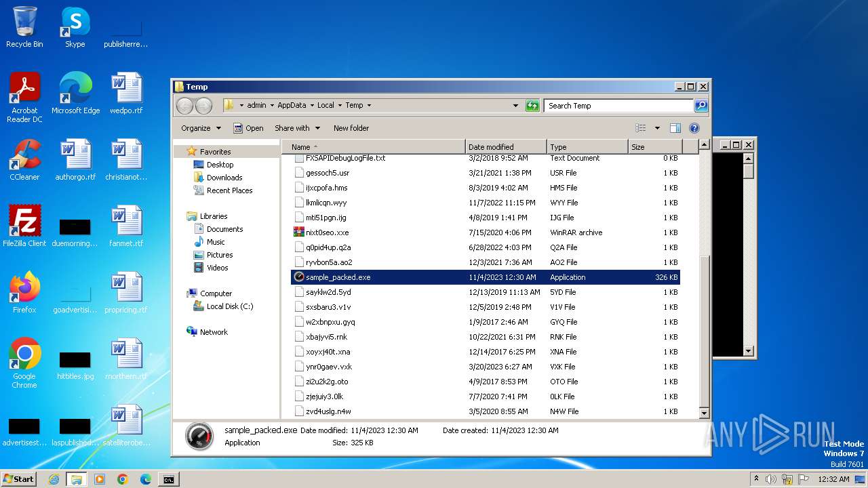
Task: Click file list scrollbar up arrow
Action: pyautogui.click(x=704, y=145)
